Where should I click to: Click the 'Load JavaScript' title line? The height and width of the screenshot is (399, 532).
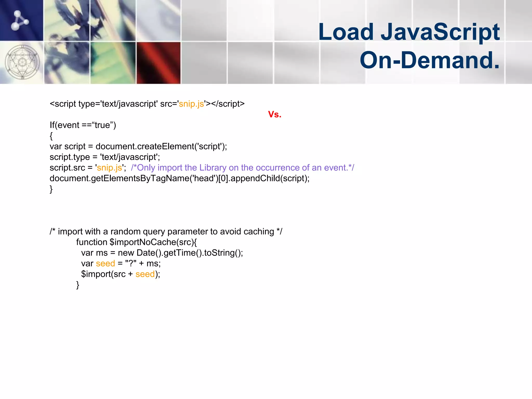pyautogui.click(x=409, y=32)
